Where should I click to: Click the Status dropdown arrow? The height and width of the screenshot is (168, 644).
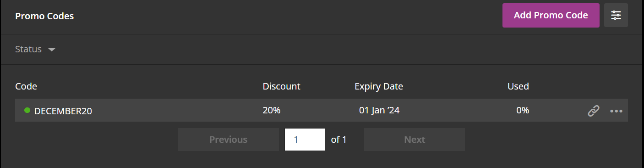tap(52, 50)
